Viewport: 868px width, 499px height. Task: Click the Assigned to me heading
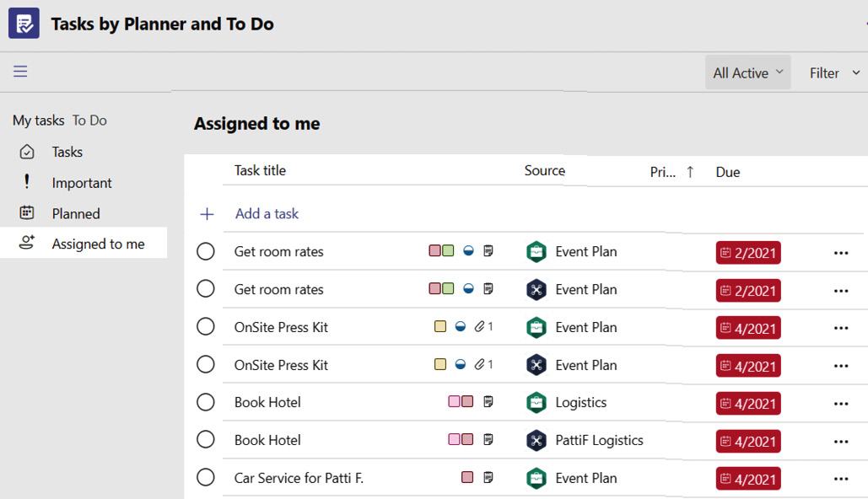point(256,123)
